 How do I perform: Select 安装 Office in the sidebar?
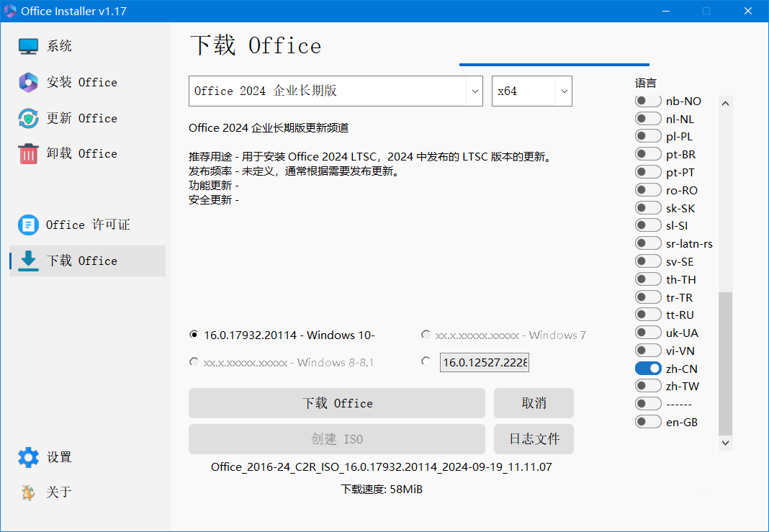point(76,82)
